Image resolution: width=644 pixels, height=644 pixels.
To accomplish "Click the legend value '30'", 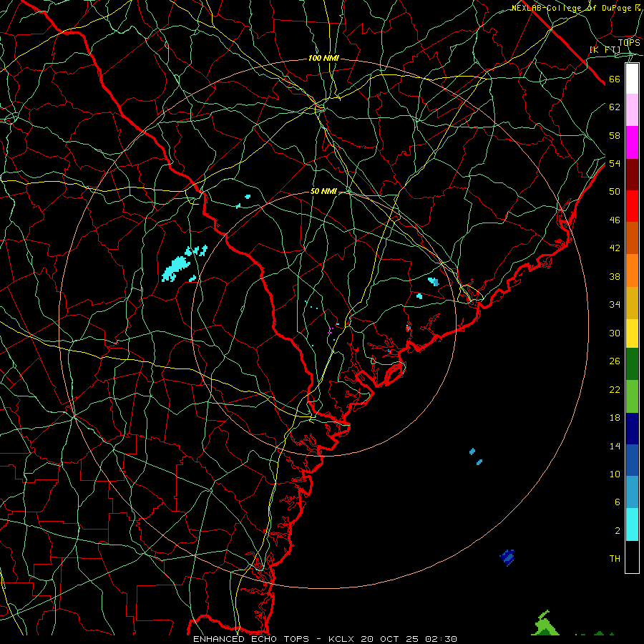I will 615,333.
